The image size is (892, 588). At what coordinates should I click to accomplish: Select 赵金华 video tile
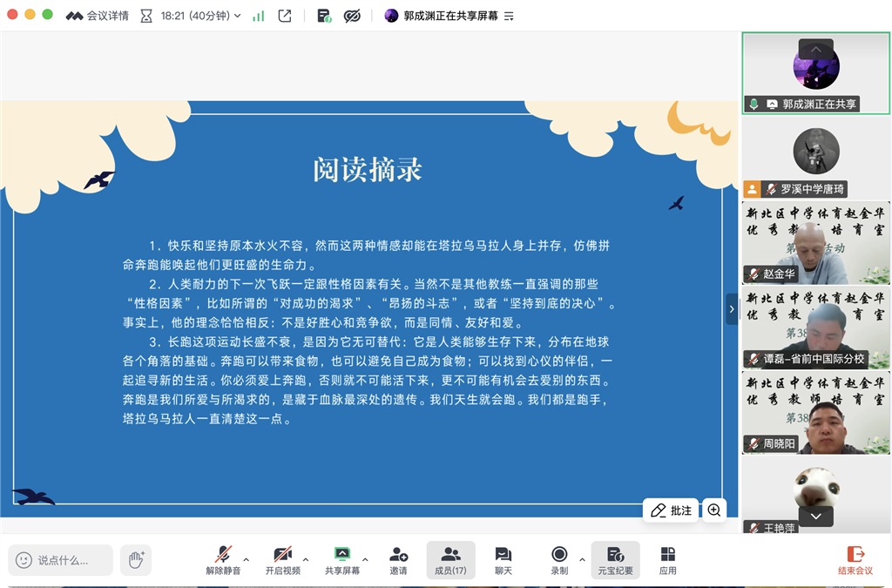(x=815, y=243)
